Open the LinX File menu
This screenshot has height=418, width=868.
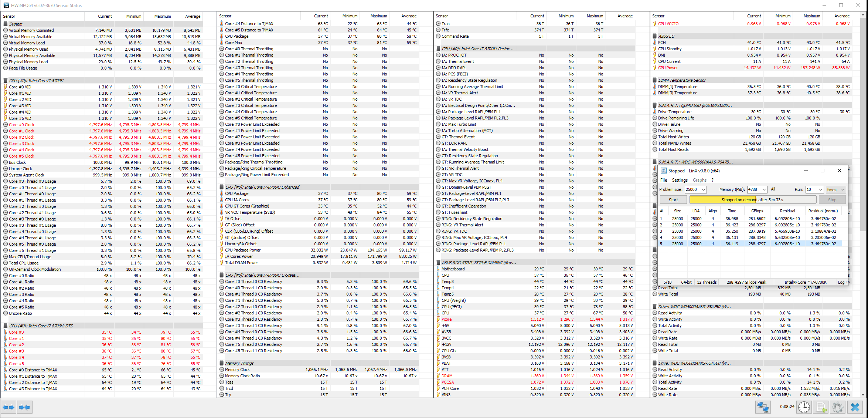point(664,180)
